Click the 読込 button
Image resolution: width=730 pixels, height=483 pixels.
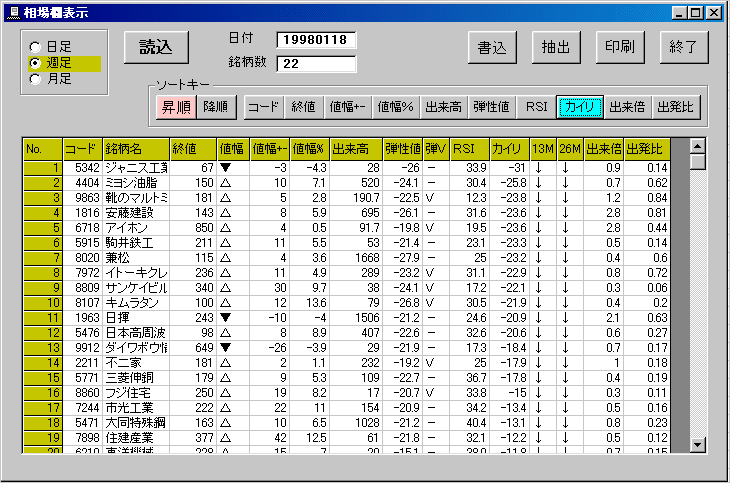pos(156,47)
